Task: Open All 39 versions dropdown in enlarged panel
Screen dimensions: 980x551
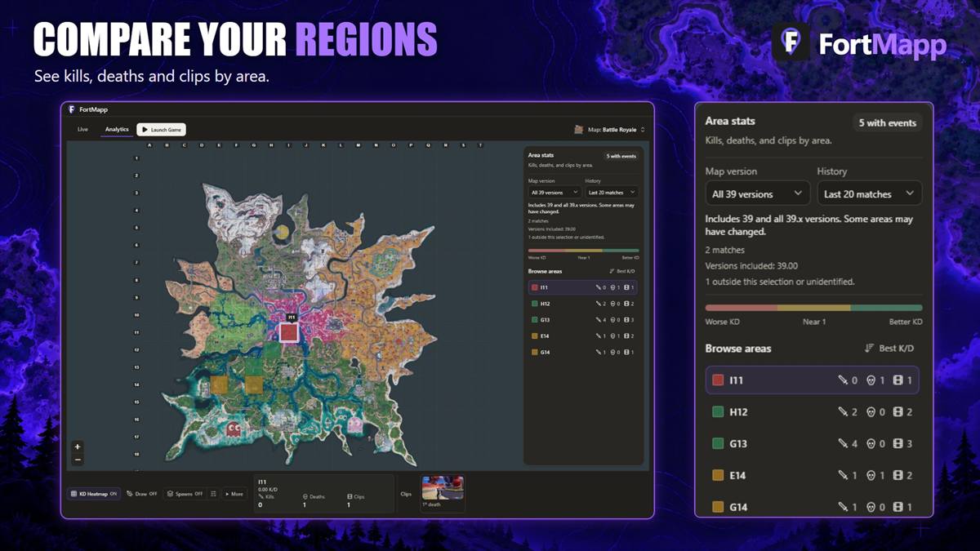Action: pyautogui.click(x=757, y=194)
